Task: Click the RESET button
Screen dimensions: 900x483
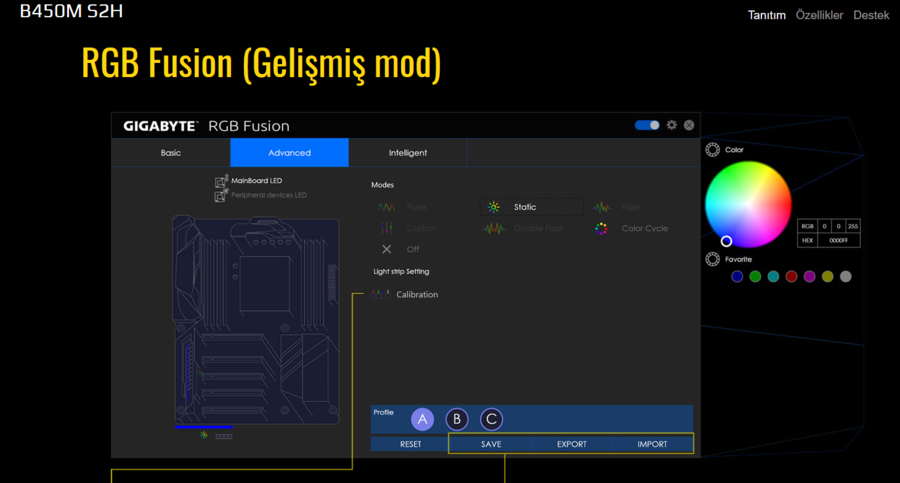Action: tap(410, 444)
